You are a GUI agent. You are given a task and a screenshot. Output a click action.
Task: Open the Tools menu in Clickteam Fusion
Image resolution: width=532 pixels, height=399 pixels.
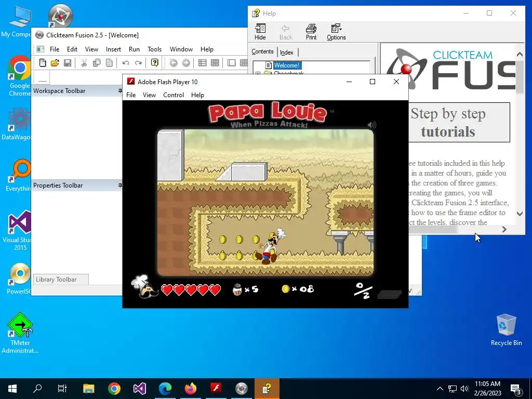click(x=154, y=49)
